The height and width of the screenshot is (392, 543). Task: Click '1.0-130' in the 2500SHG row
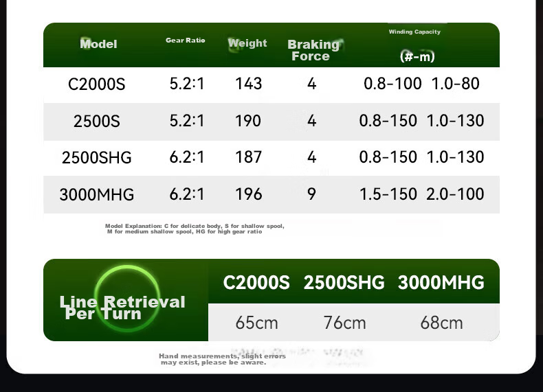coord(455,157)
